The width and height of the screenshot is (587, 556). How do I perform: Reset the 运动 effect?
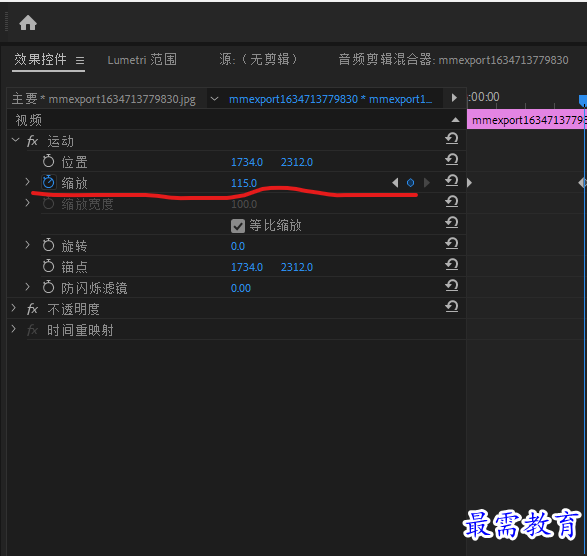tap(452, 139)
